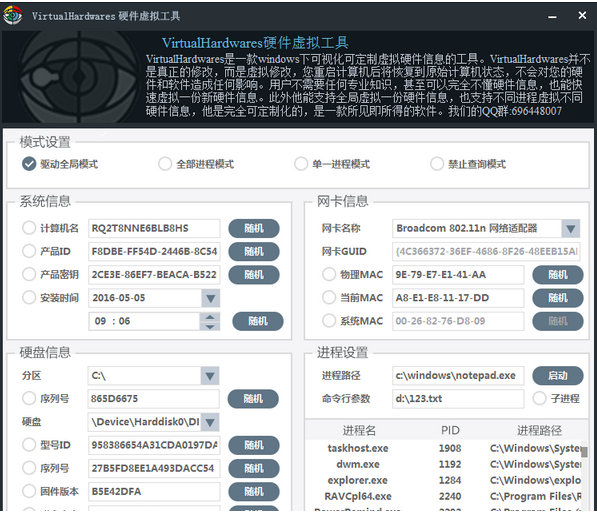597x512 pixels.
Task: Select the explorer.exe process row
Action: (x=444, y=480)
